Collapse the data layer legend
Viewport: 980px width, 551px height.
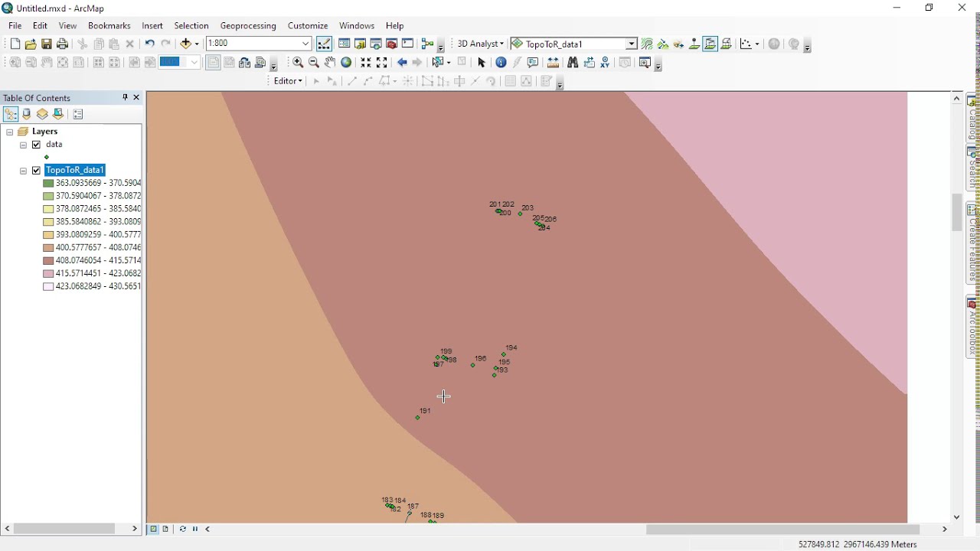pos(24,145)
